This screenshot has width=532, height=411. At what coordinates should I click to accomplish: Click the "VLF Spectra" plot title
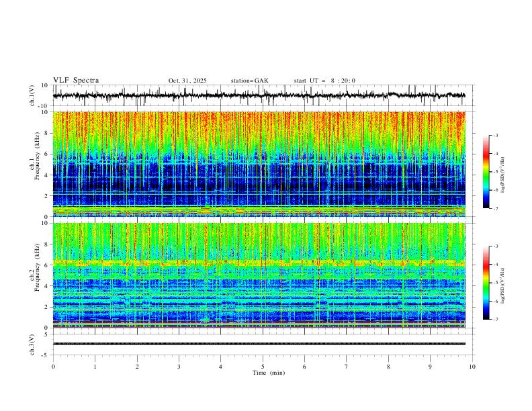[x=76, y=80]
